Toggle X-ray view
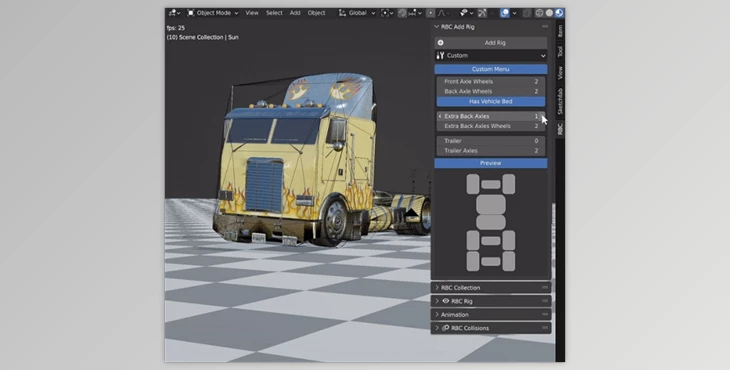Viewport: 730px width, 370px height. (527, 13)
